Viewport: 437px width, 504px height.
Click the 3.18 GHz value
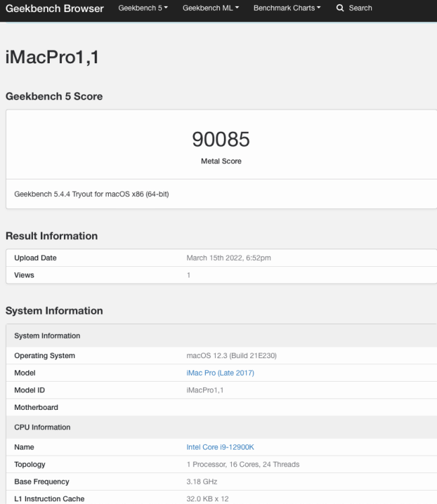202,482
